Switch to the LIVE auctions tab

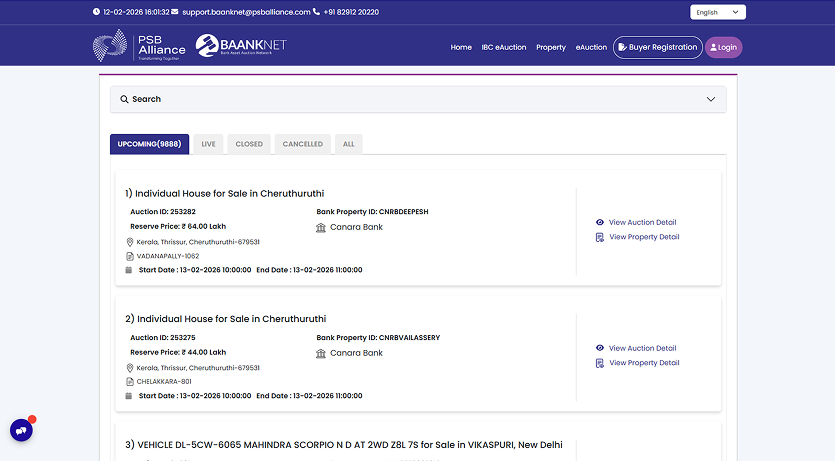tap(208, 144)
